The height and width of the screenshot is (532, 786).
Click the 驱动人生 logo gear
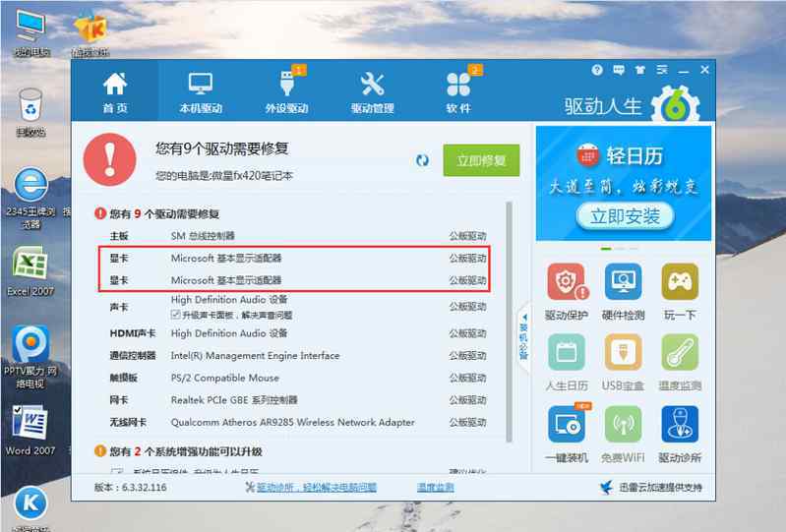click(x=675, y=105)
